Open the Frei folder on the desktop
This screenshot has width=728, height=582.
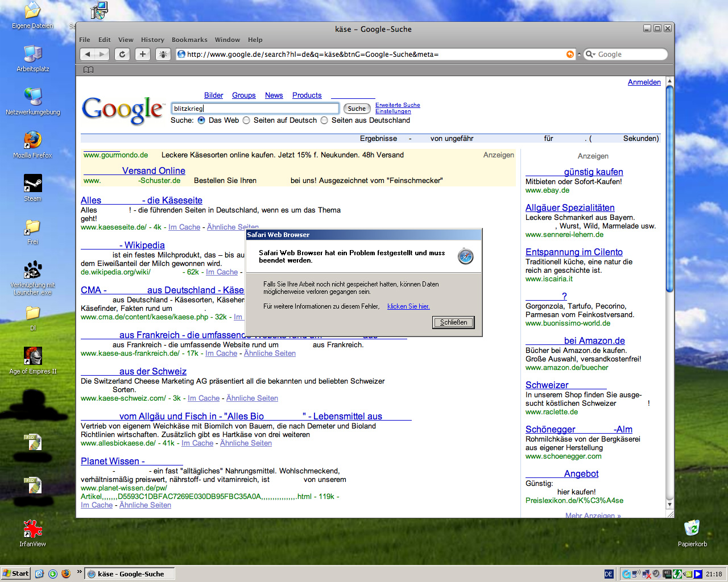(x=32, y=231)
